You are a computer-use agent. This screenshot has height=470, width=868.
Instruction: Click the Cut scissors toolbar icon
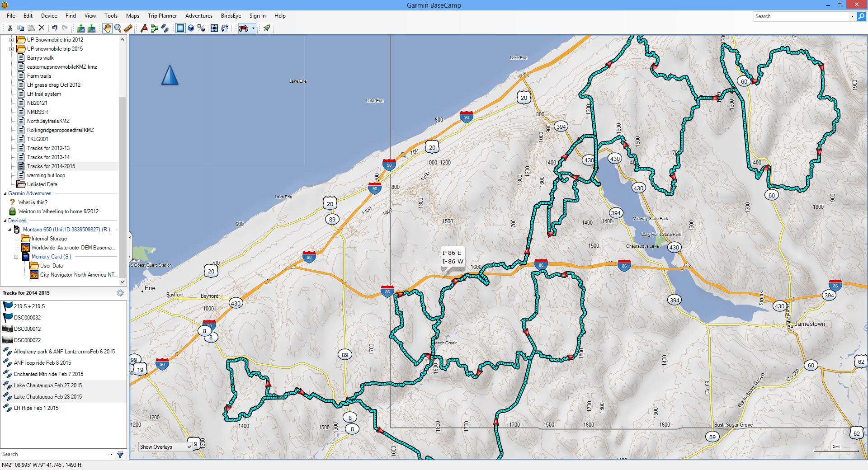pyautogui.click(x=10, y=28)
